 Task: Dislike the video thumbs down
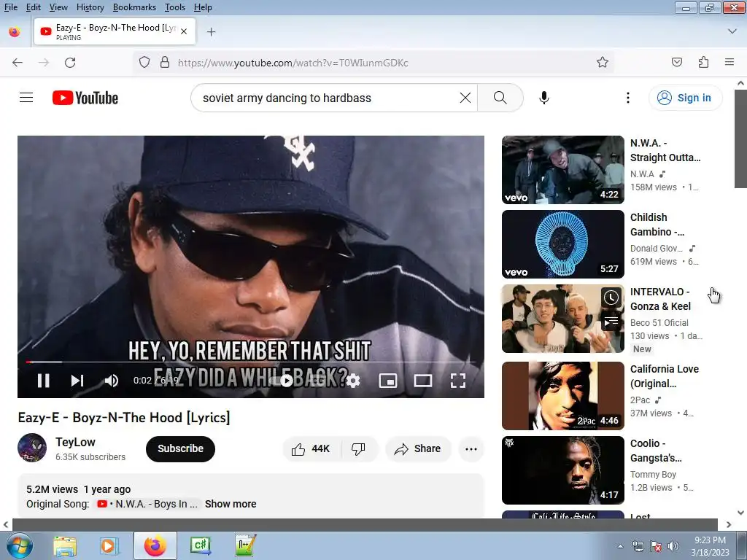pyautogui.click(x=359, y=448)
